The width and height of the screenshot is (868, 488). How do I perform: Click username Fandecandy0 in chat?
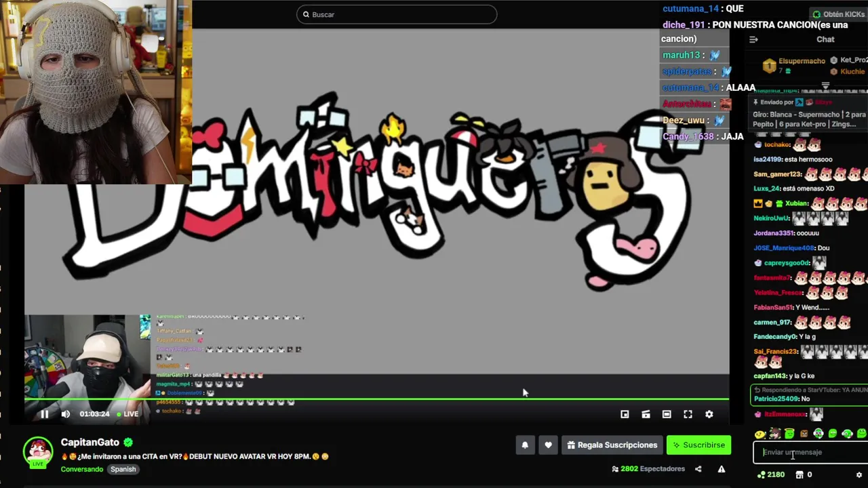pos(774,337)
